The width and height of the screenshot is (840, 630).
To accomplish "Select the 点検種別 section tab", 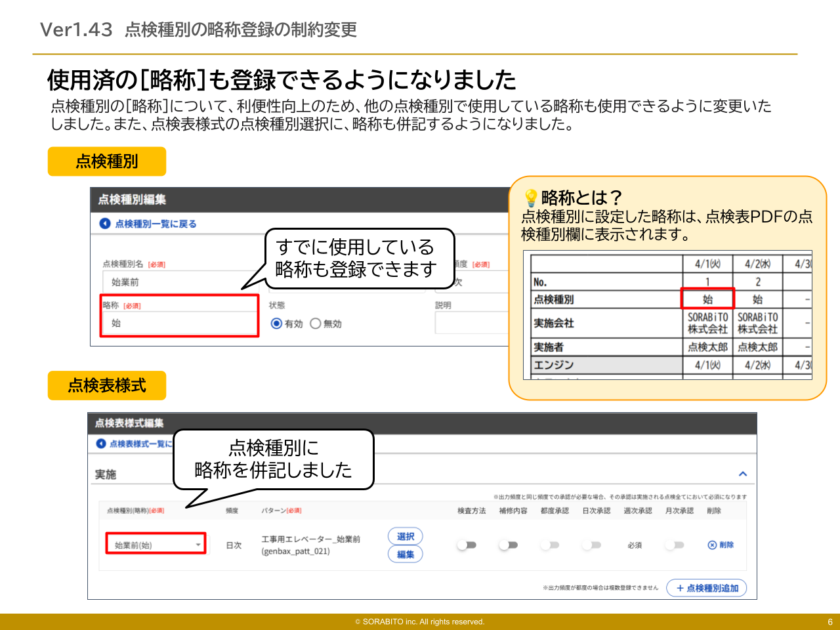I will [x=106, y=161].
